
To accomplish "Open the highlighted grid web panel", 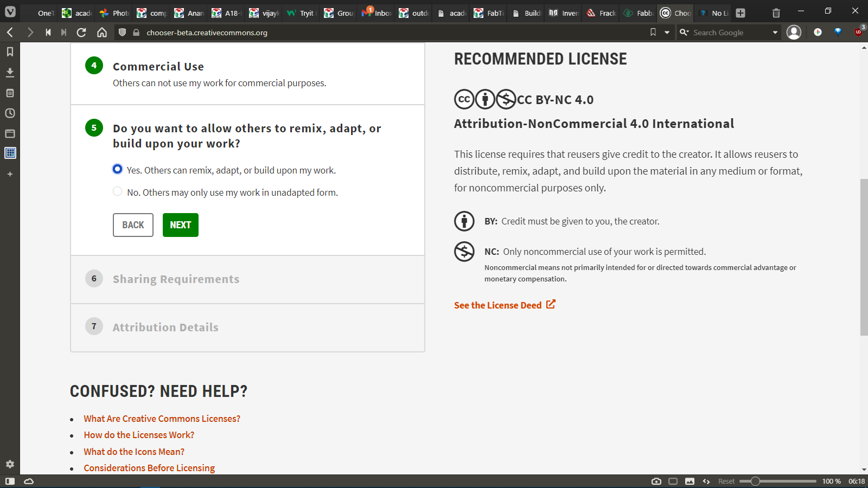I will coord(10,153).
